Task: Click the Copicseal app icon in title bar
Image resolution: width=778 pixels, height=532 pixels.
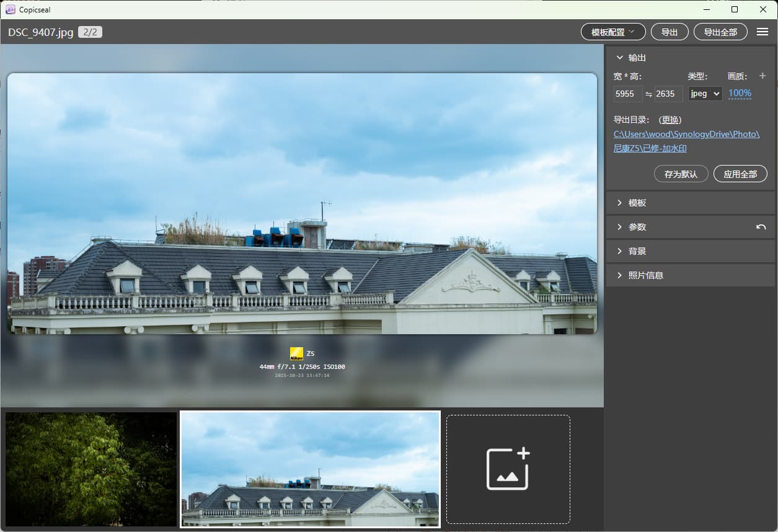Action: tap(10, 9)
